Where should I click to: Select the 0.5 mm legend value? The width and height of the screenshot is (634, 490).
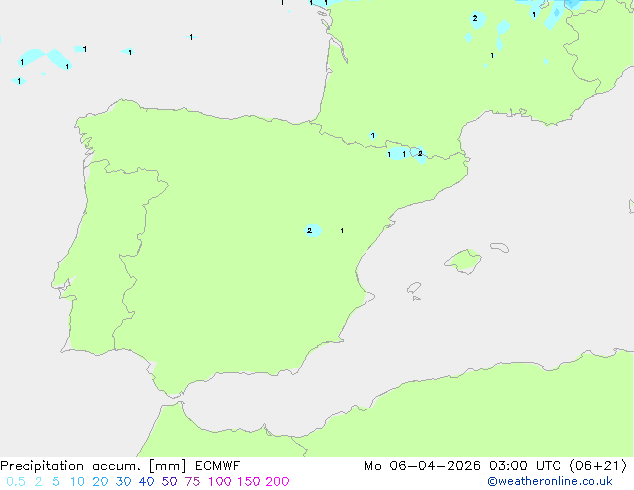[x=16, y=482]
